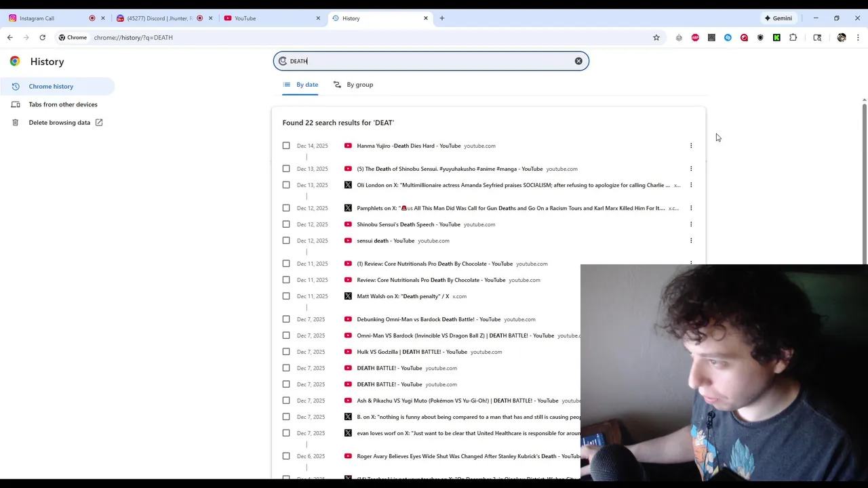This screenshot has height=488, width=868.
Task: Open a new browser tab
Action: coord(442,18)
